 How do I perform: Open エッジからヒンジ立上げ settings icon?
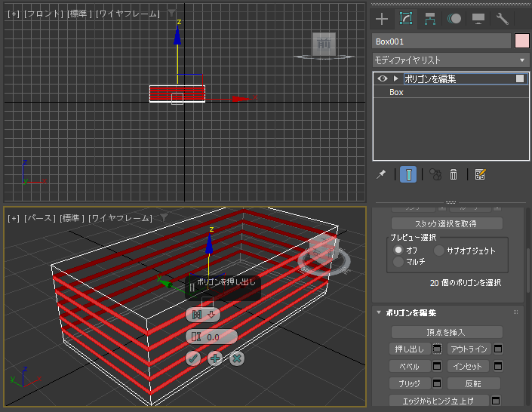click(x=496, y=401)
